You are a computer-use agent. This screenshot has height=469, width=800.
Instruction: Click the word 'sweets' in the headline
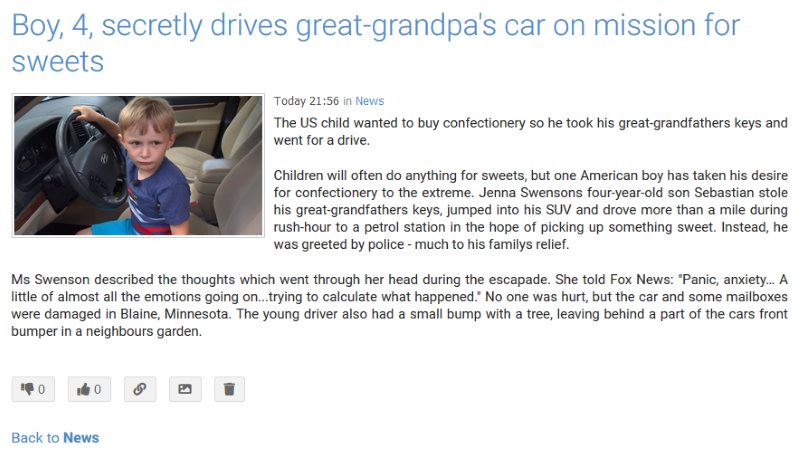(58, 62)
